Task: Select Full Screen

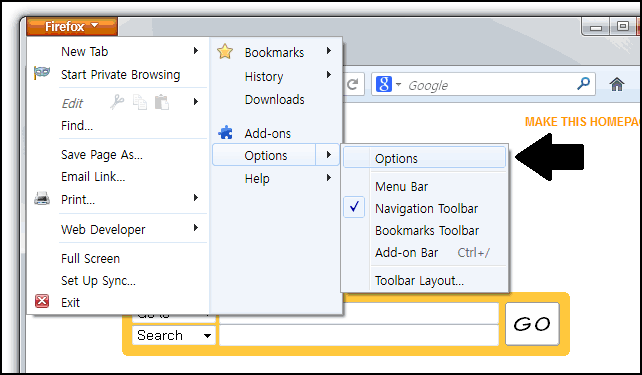Action: pos(90,259)
